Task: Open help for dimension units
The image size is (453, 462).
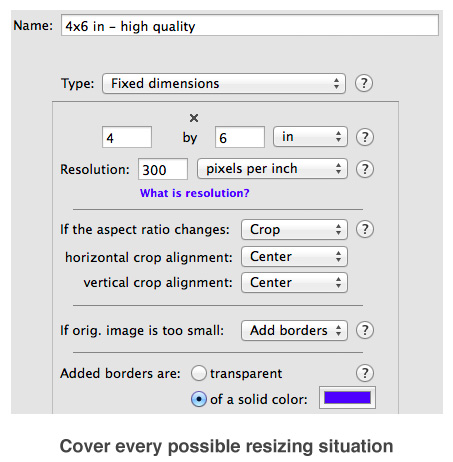Action: (x=365, y=137)
